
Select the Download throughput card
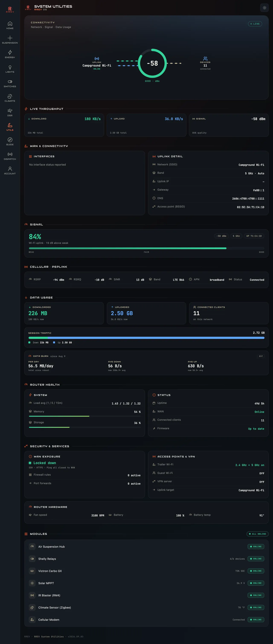64,125
